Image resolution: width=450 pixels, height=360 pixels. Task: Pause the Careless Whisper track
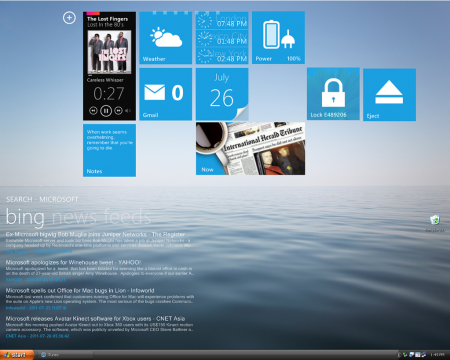106,111
